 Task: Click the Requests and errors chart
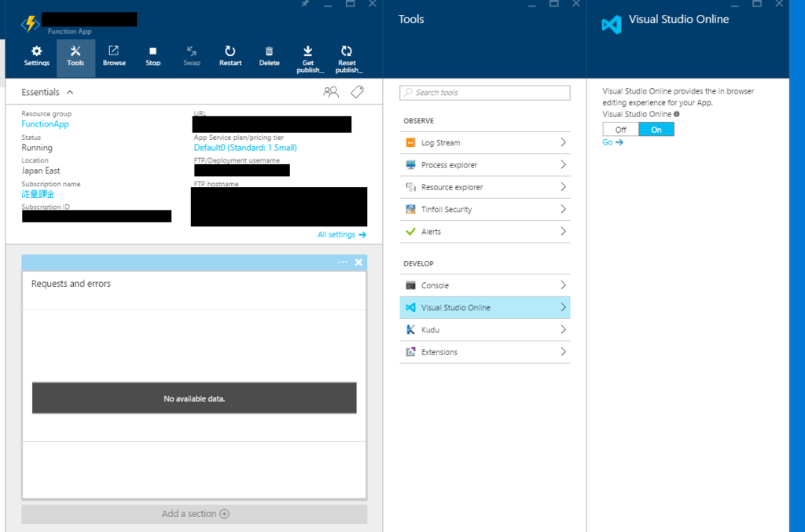coord(194,385)
